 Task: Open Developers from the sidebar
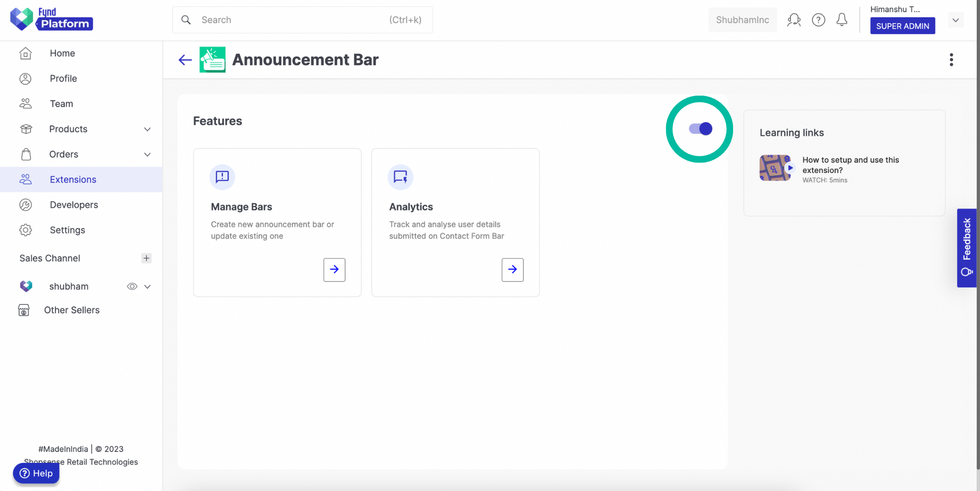[x=73, y=204]
